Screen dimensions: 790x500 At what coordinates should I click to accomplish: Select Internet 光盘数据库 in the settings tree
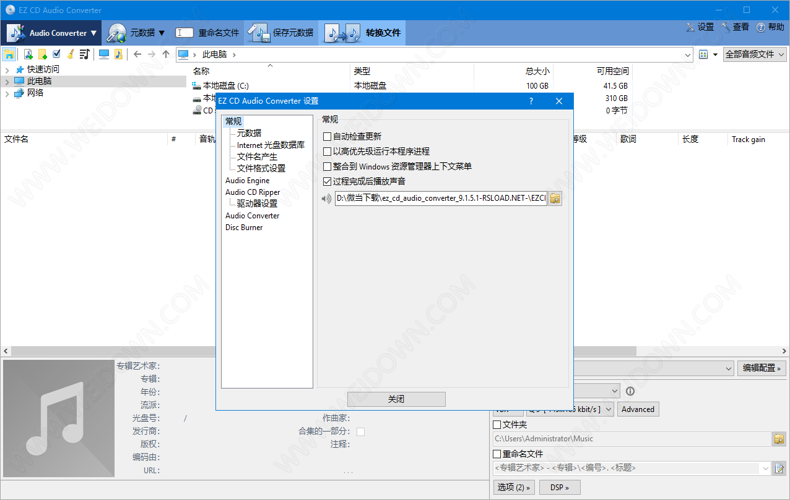pos(271,145)
